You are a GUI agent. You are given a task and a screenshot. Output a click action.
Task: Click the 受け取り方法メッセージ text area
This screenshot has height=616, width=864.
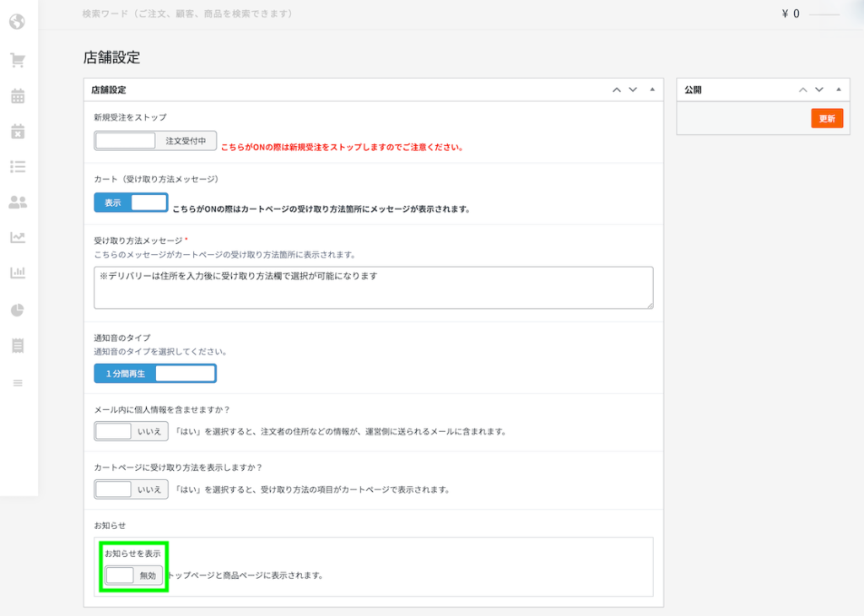point(373,288)
